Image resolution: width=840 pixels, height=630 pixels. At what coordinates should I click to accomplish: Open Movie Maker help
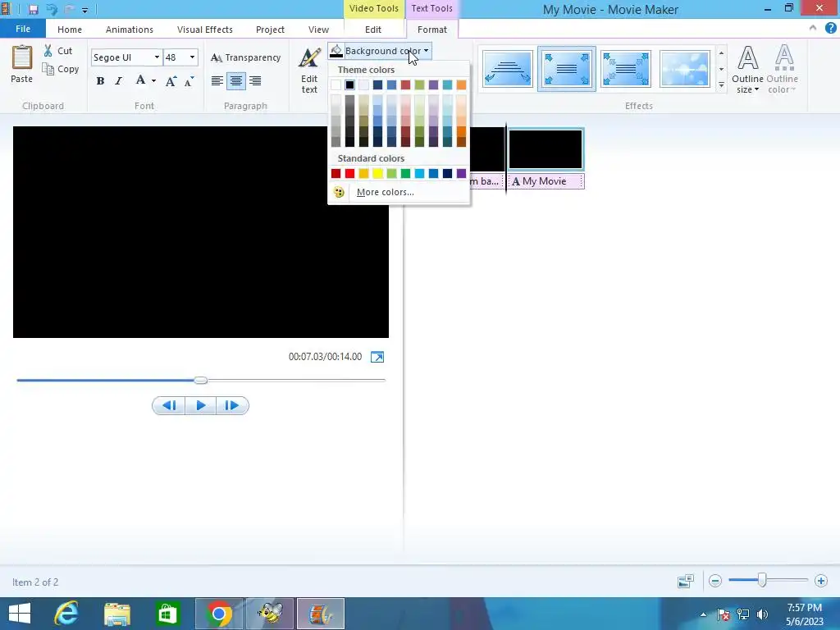pyautogui.click(x=830, y=28)
